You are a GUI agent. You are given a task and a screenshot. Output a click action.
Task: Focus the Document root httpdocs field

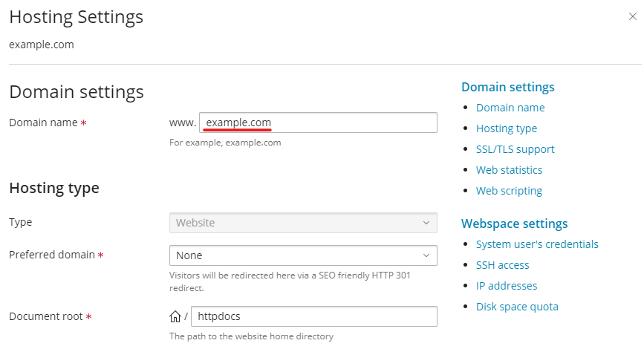314,316
